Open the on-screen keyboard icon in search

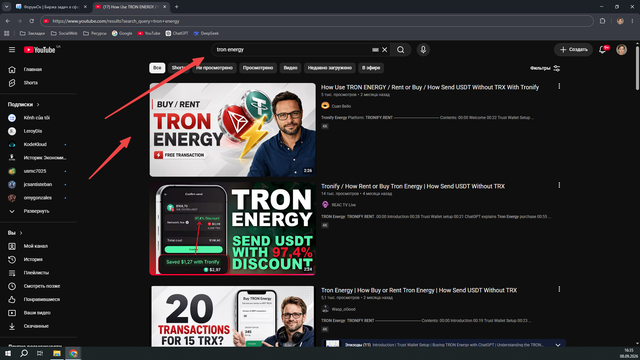tap(375, 50)
